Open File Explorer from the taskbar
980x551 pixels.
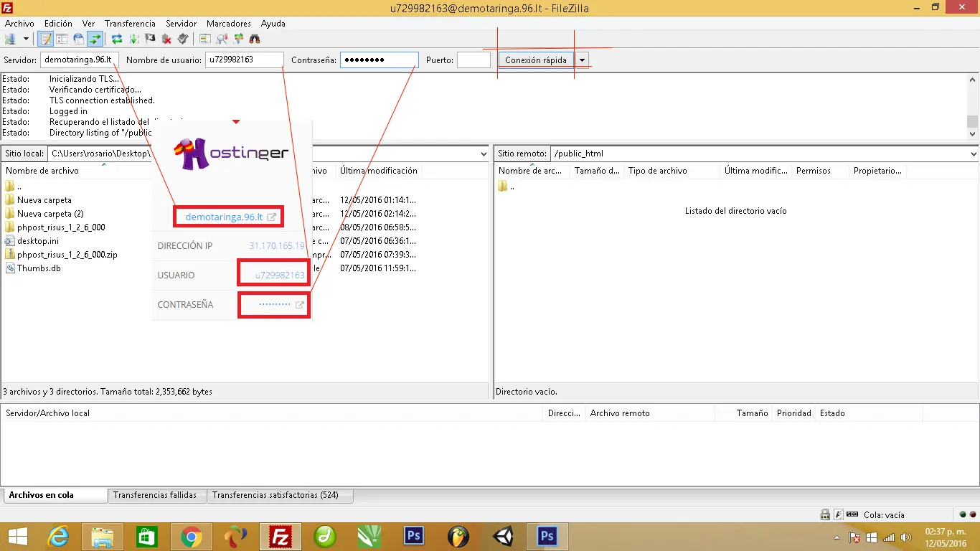pos(103,537)
